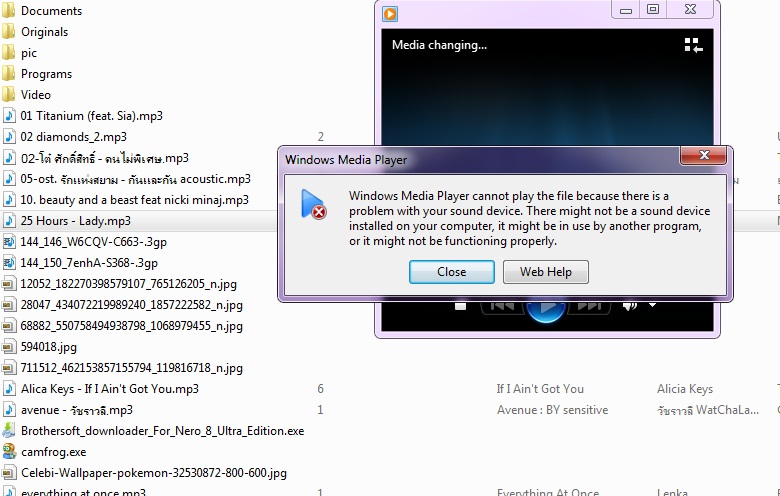Select the 05-ost. acoustic.mp3 icon
780x496 pixels.
coord(8,179)
